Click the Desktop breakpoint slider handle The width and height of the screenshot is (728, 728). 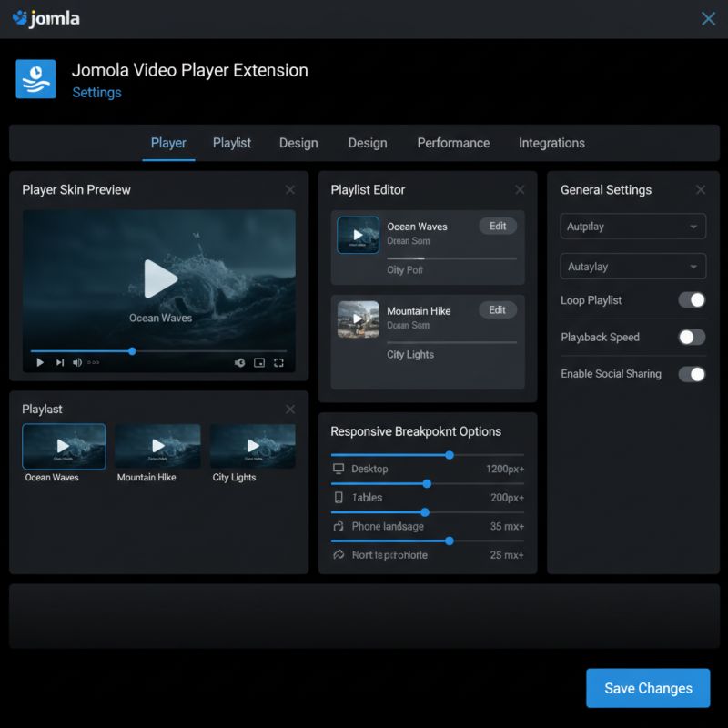[450, 455]
